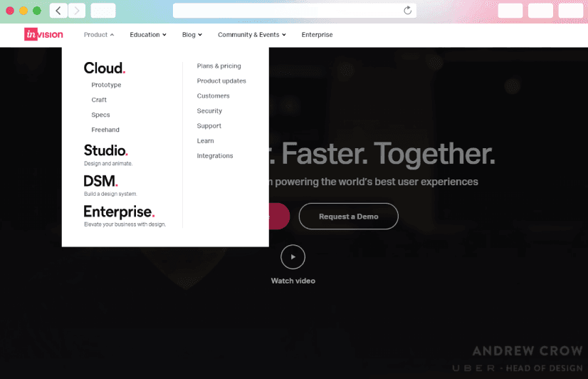Select Freehand under Cloud
Viewport: 588px width, 379px height.
coord(105,130)
